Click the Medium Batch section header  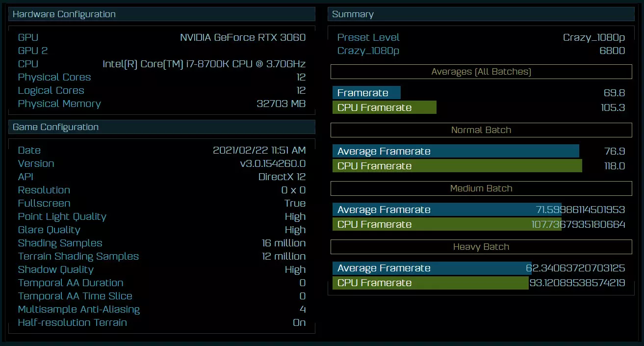481,188
